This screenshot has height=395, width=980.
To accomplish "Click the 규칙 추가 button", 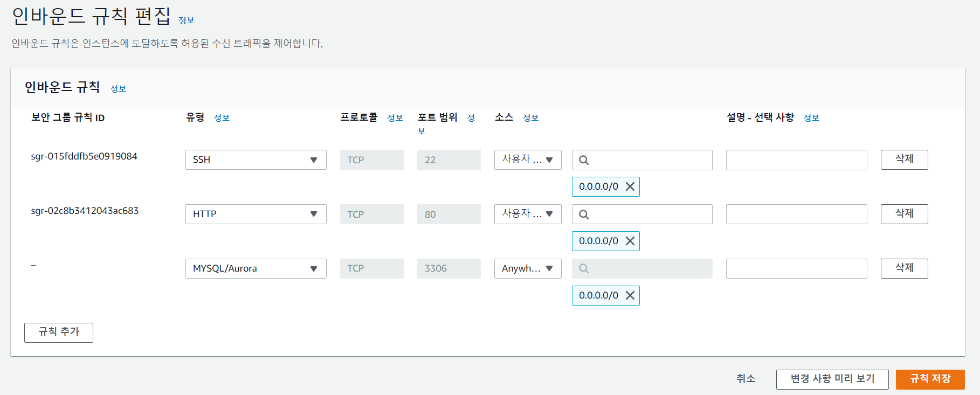I will 59,332.
